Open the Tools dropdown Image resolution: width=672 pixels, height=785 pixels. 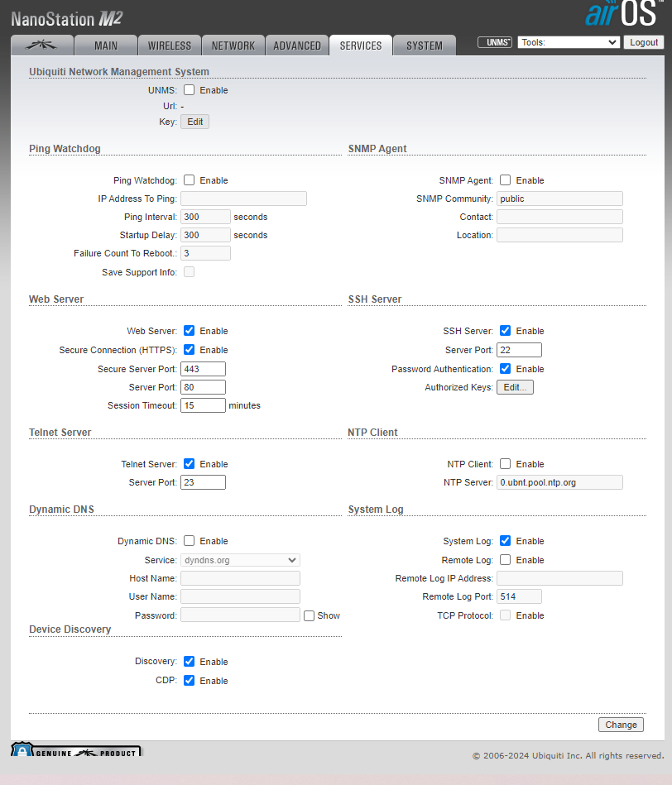coord(569,42)
